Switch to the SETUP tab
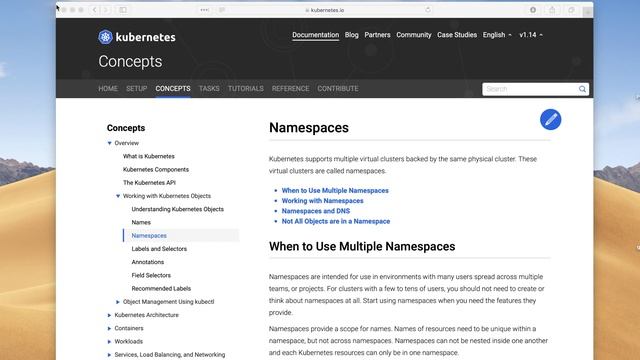 (x=136, y=89)
